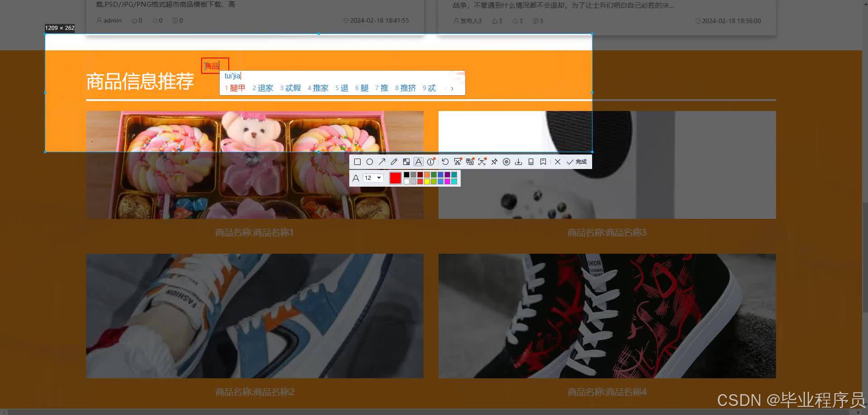The height and width of the screenshot is (415, 868).
Task: Click the large current red color swatch
Action: [x=395, y=178]
